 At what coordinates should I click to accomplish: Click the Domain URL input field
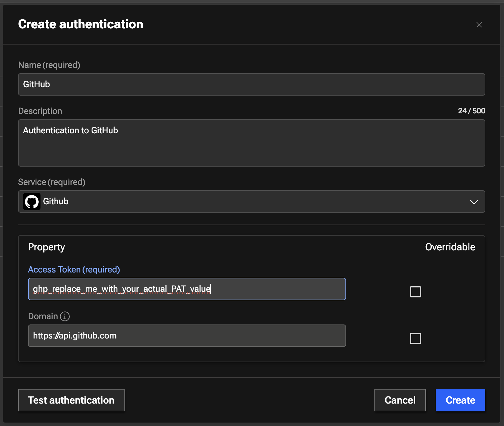[187, 336]
